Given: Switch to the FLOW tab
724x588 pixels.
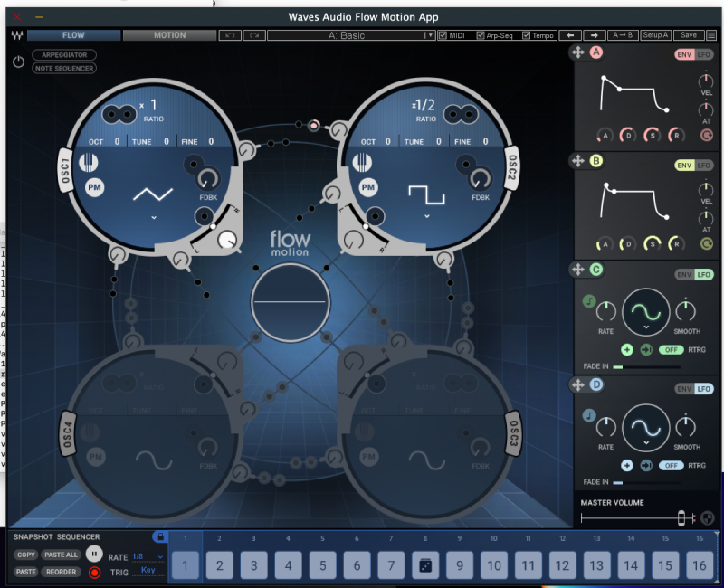Looking at the screenshot, I should tap(73, 35).
